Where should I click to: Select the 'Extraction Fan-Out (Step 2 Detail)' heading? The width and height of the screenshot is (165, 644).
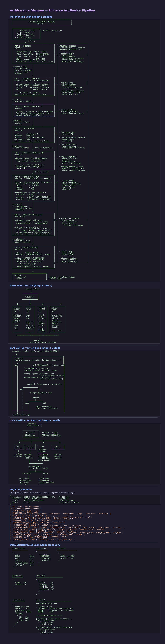pos(31,286)
